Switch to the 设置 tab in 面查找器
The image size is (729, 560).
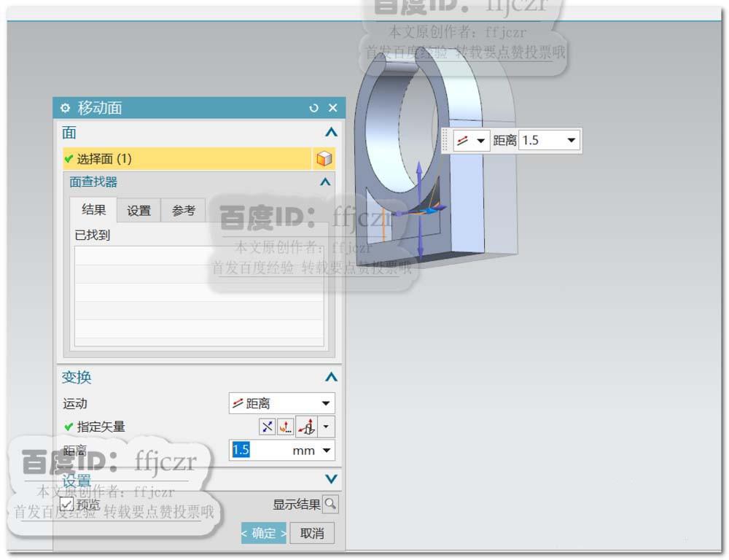(138, 210)
